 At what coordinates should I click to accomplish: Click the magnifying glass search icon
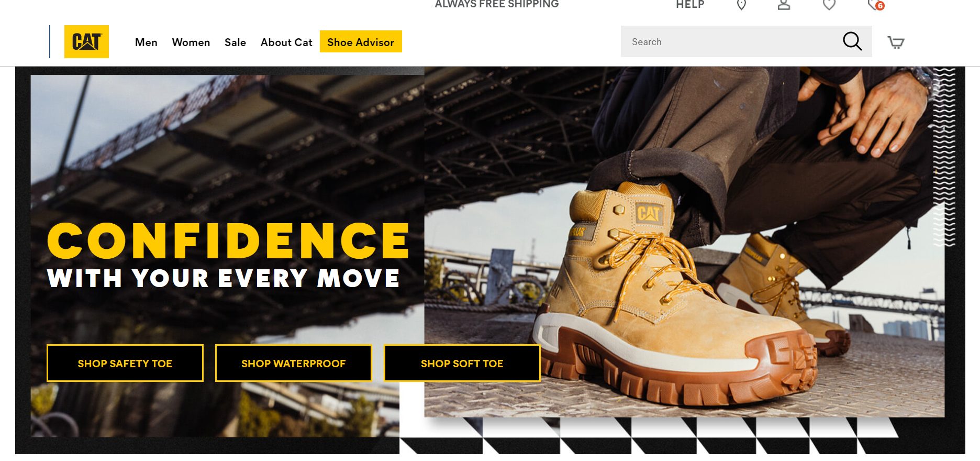click(852, 41)
